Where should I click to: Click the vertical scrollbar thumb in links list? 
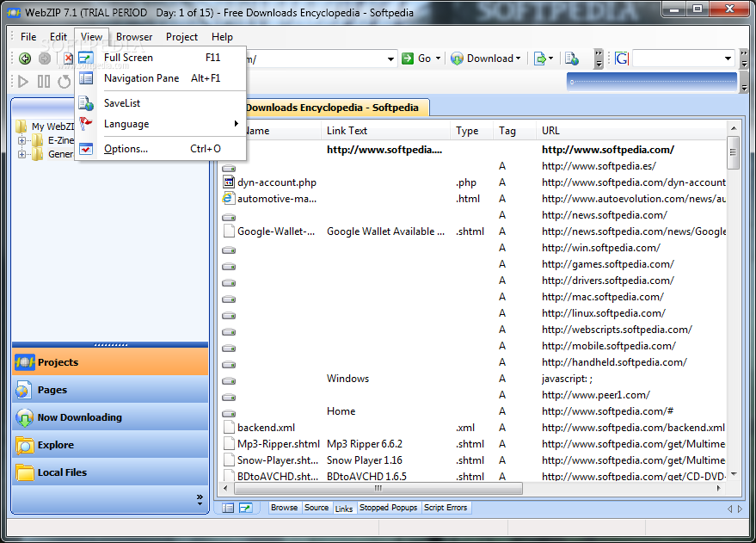tap(733, 152)
